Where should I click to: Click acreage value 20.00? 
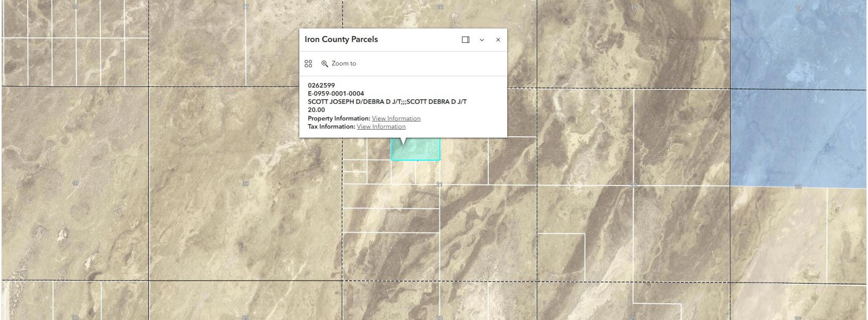(316, 110)
